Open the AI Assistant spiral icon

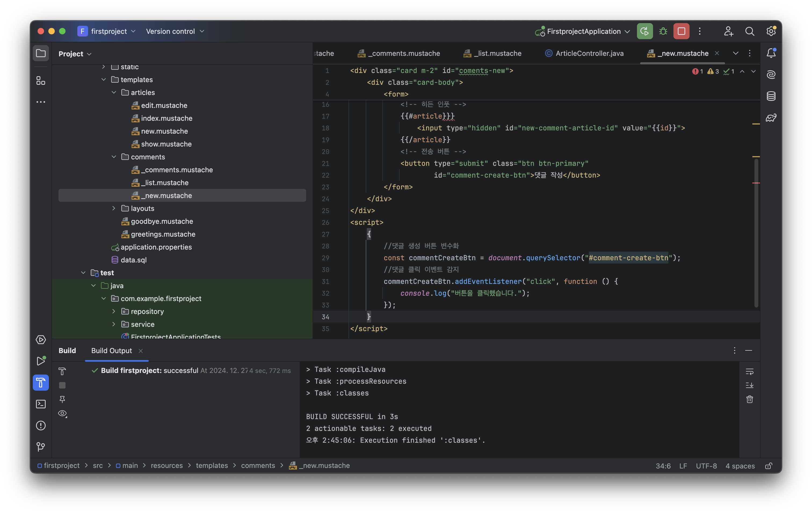(771, 74)
